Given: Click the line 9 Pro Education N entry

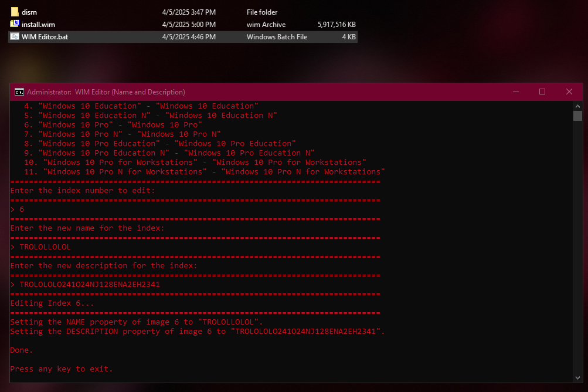Looking at the screenshot, I should pos(169,153).
